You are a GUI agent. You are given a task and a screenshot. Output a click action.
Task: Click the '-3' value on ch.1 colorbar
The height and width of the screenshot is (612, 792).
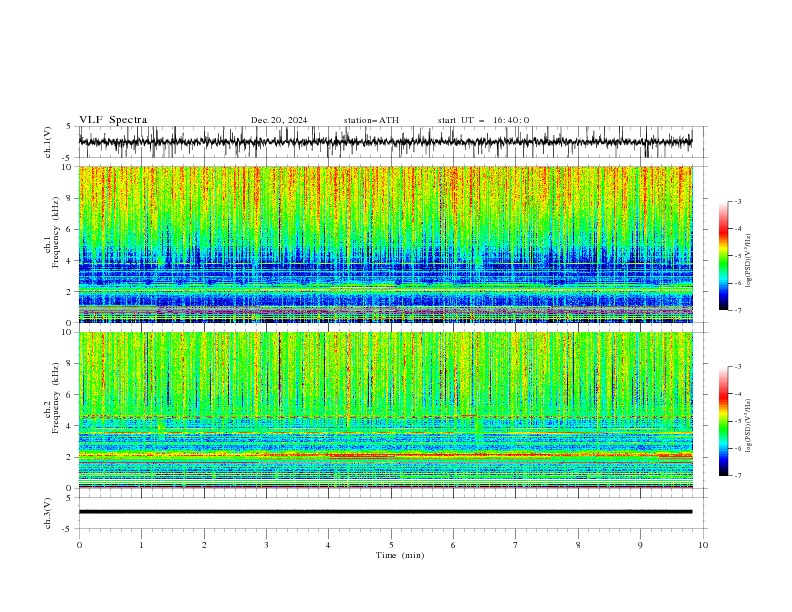coord(738,201)
